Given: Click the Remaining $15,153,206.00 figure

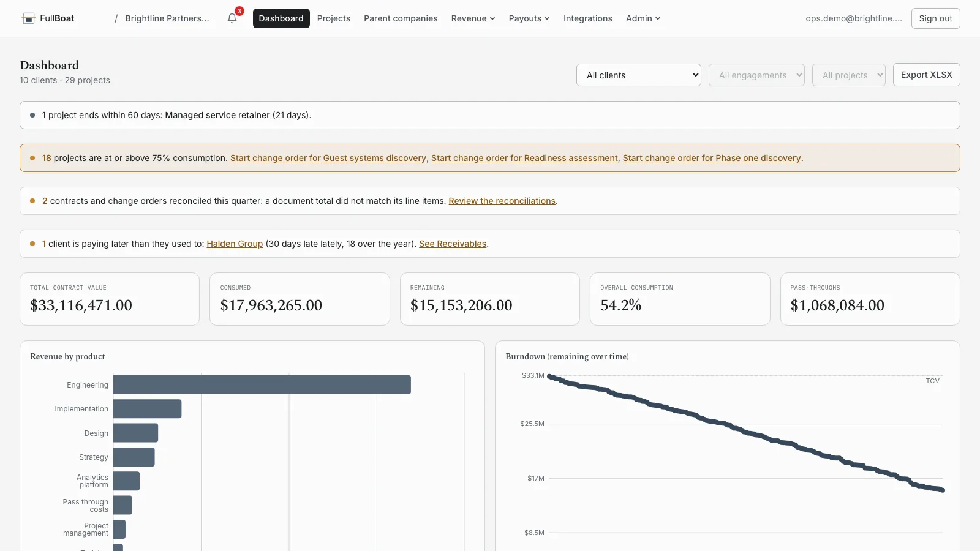Looking at the screenshot, I should [461, 305].
